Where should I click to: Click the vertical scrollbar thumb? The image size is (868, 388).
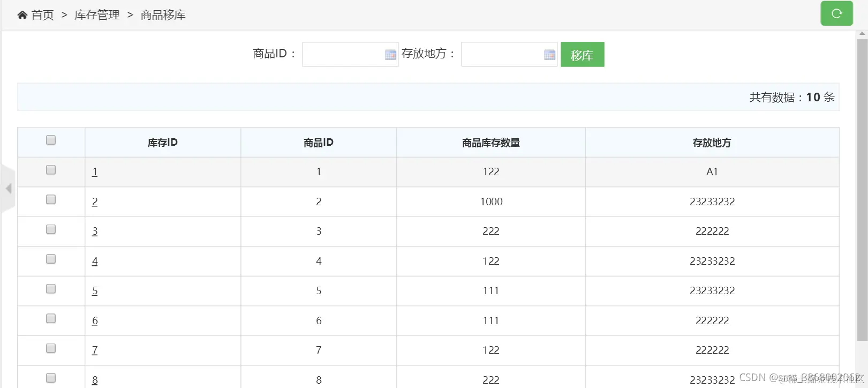coord(862,190)
